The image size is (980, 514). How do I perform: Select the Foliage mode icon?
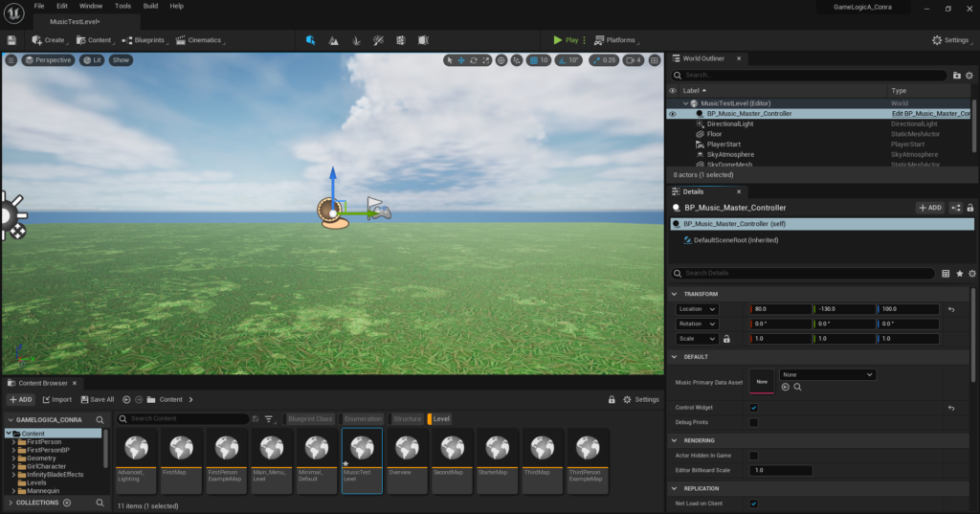point(356,40)
